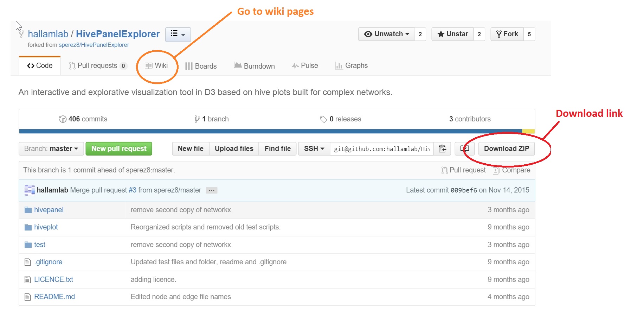Open the Pull request link in the branch bar
The width and height of the screenshot is (644, 322).
coord(463,170)
